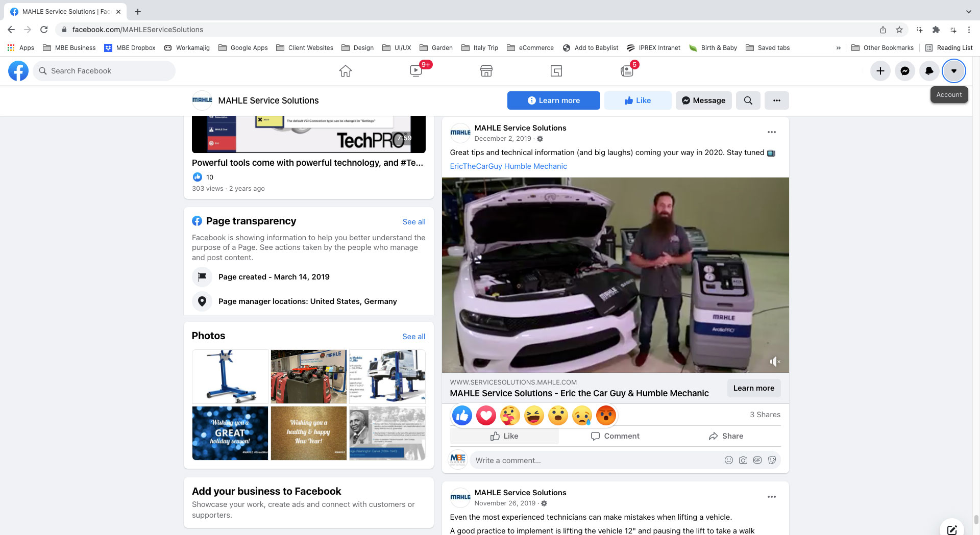Click the new message compose icon

952,529
